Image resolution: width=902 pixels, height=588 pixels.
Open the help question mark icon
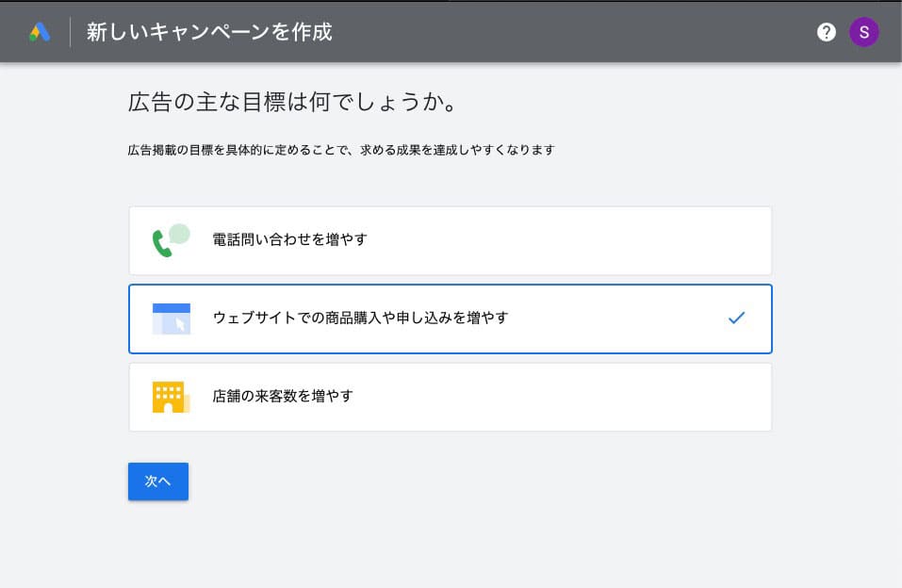pyautogui.click(x=827, y=32)
